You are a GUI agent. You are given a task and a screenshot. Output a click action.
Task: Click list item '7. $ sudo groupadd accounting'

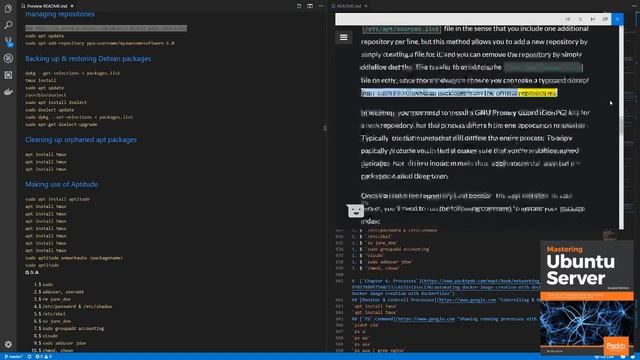[x=69, y=329]
